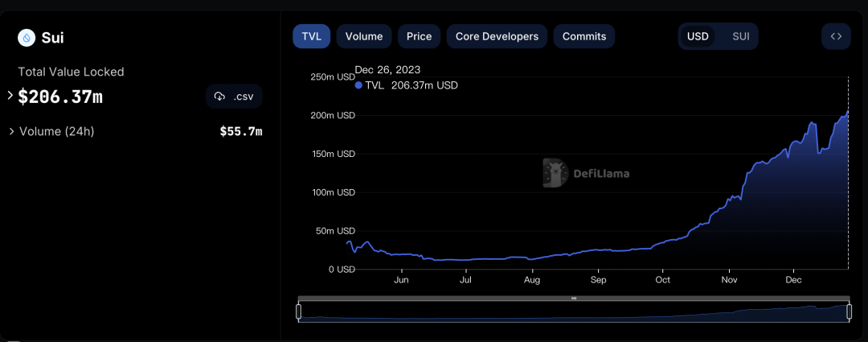The height and width of the screenshot is (342, 868).
Task: Select the TVL chart tab
Action: (312, 36)
